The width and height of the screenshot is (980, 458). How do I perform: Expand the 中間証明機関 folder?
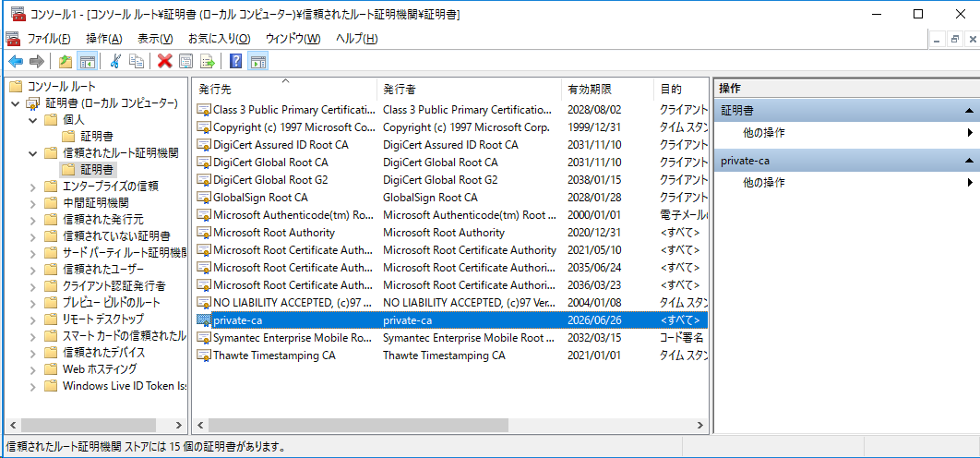[x=33, y=203]
